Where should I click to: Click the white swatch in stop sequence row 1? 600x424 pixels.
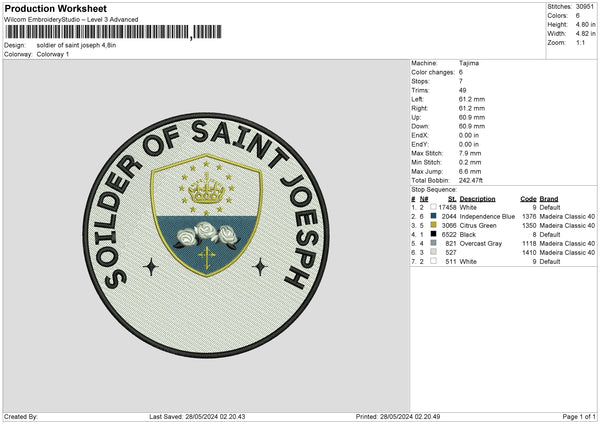click(x=433, y=207)
